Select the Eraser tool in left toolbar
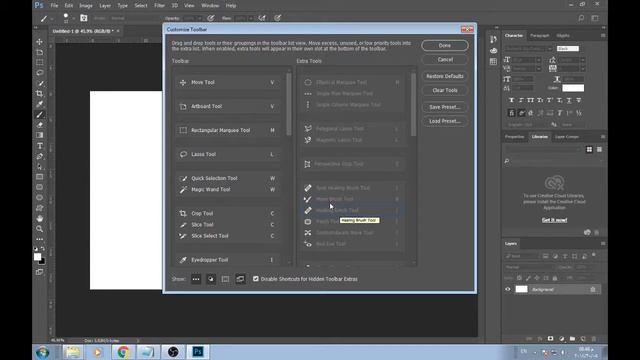This screenshot has height=360, width=640. coord(40,125)
